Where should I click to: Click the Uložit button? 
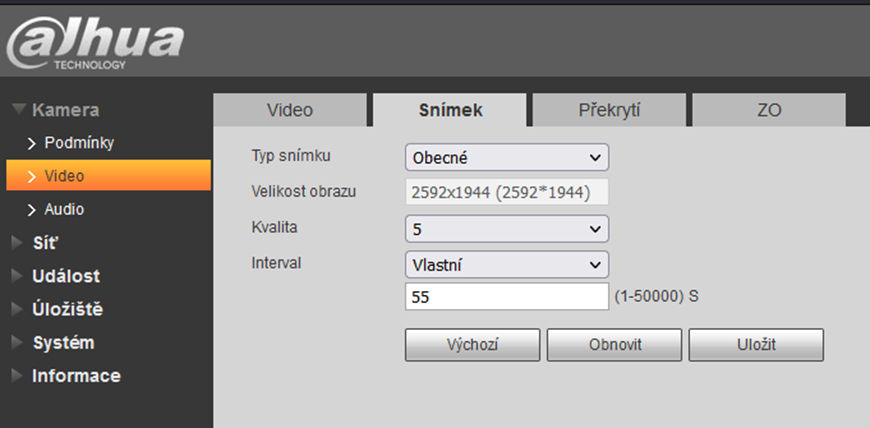(756, 344)
